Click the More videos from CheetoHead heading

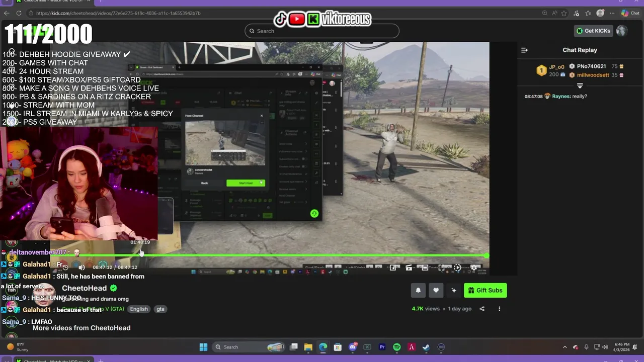(82, 328)
